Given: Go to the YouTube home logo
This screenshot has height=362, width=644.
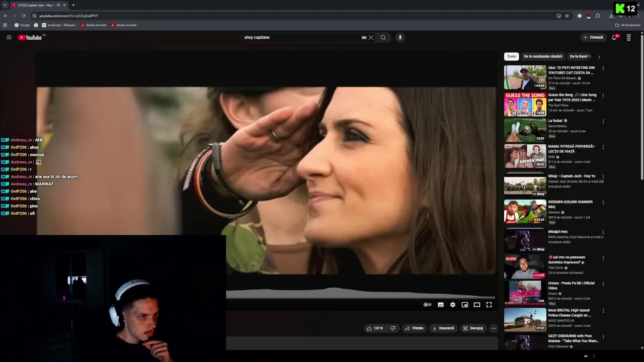Looking at the screenshot, I should click(30, 37).
